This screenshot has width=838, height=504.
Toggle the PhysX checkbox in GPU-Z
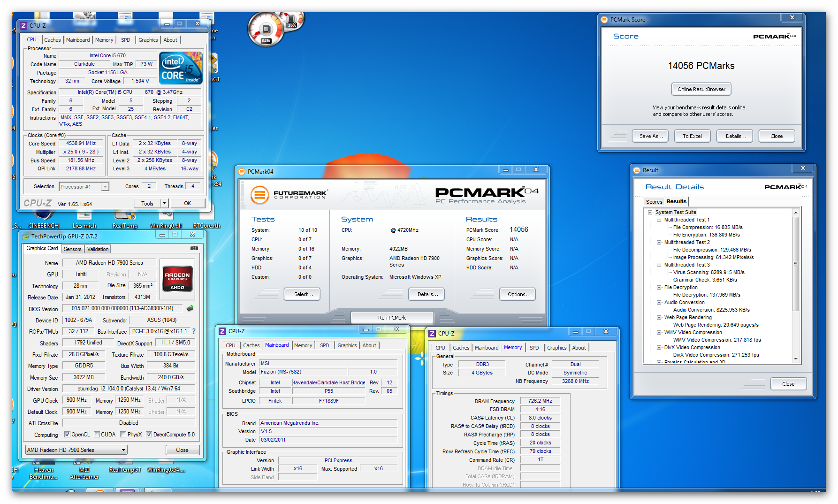tap(123, 435)
